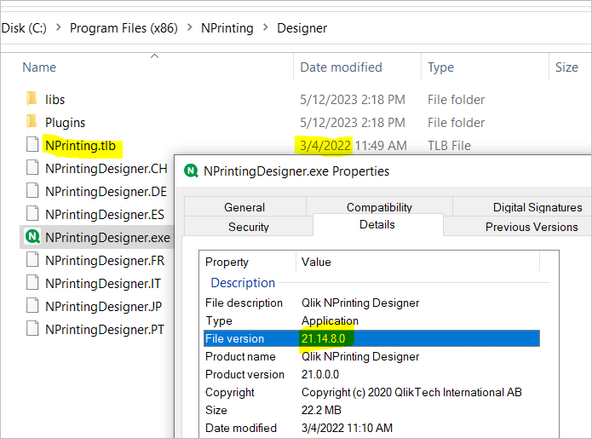Viewport: 592px width, 439px height.
Task: Select the Date modified 3/4/2022 11:10 AM row
Action: tap(372, 428)
